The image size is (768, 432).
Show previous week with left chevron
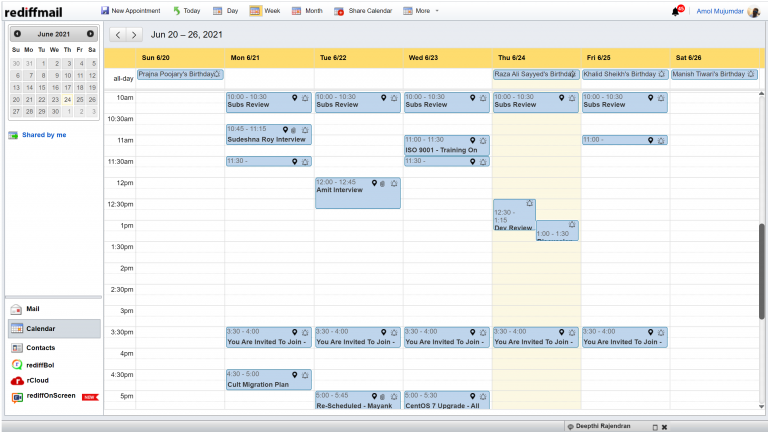118,35
